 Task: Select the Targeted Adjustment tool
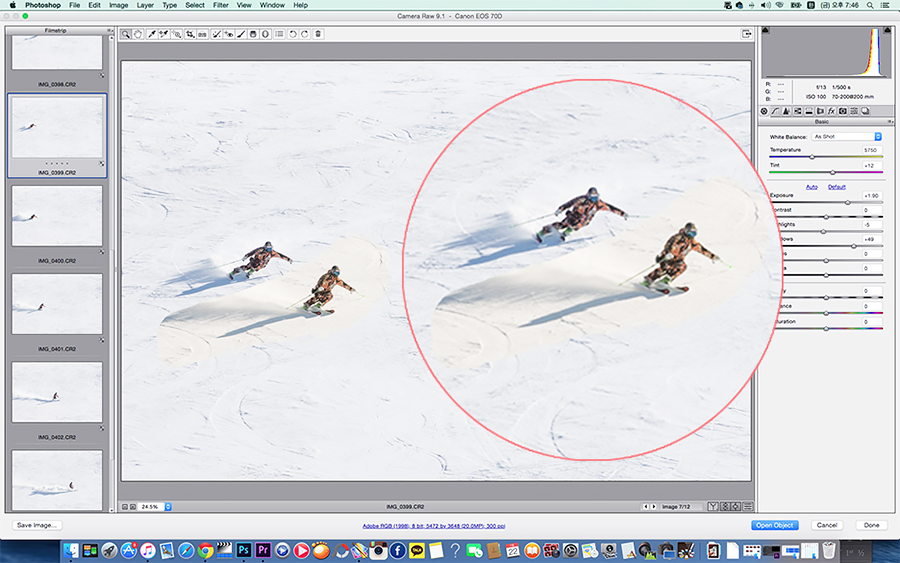[177, 34]
